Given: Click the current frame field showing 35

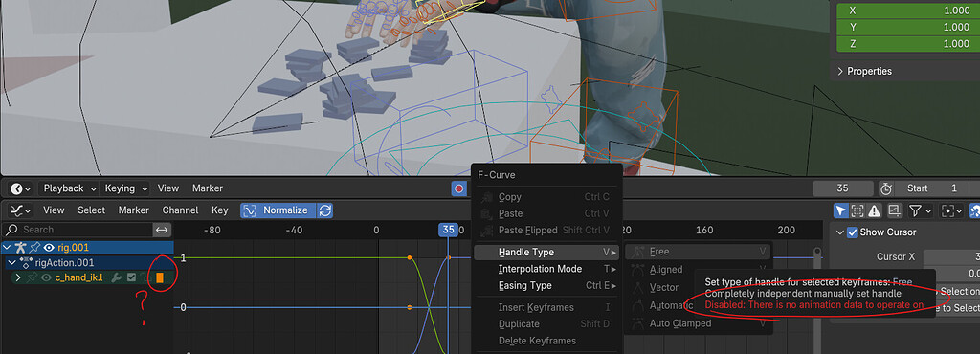Looking at the screenshot, I should click(842, 188).
